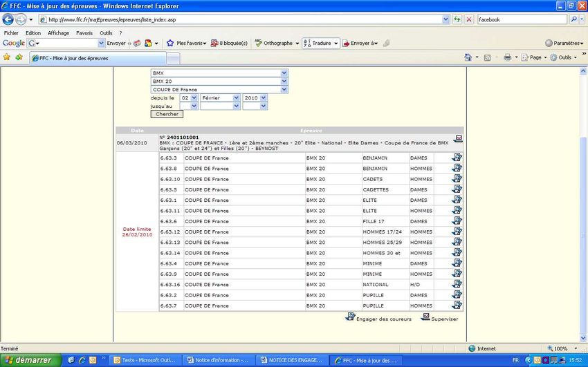Click the supervise icon beside event N° 2401101001

click(458, 139)
